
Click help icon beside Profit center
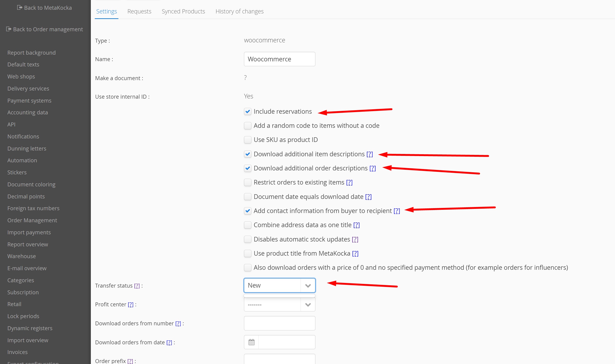point(130,304)
